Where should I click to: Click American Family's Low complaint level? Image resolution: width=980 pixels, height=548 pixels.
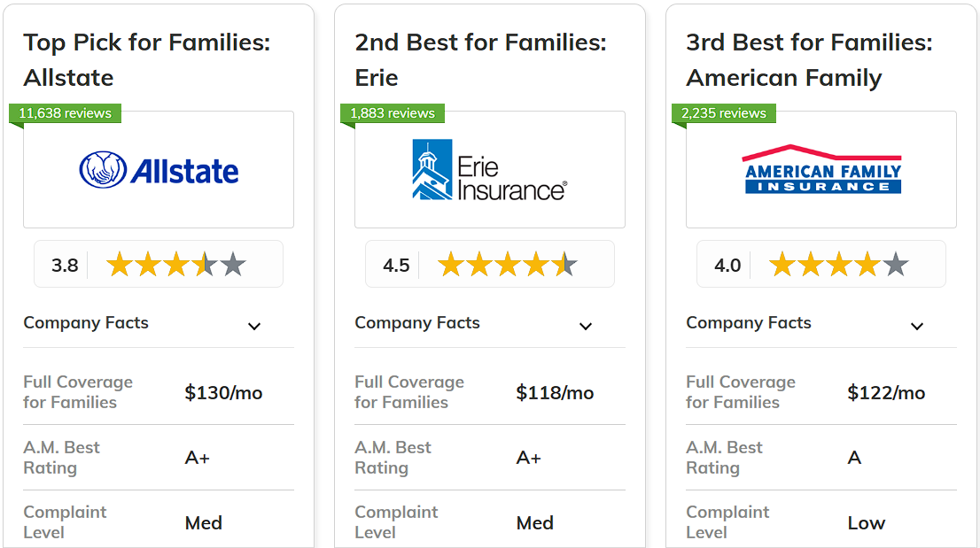[867, 523]
